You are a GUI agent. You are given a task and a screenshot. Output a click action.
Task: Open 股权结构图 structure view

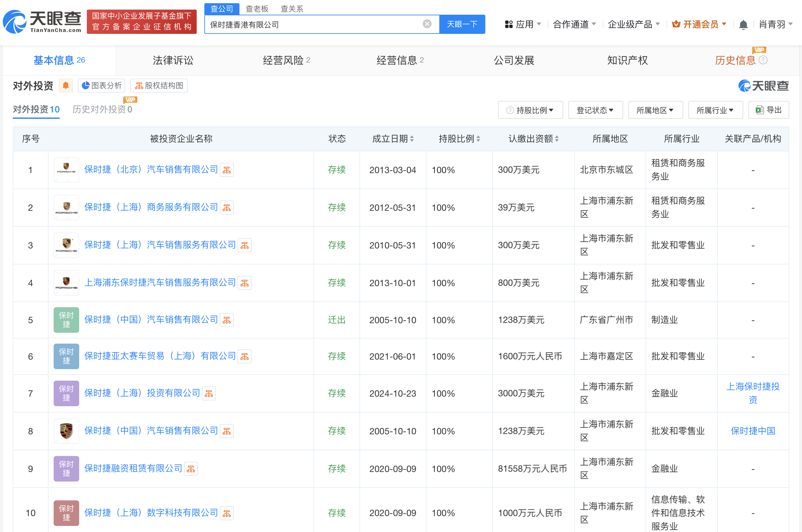pos(159,86)
